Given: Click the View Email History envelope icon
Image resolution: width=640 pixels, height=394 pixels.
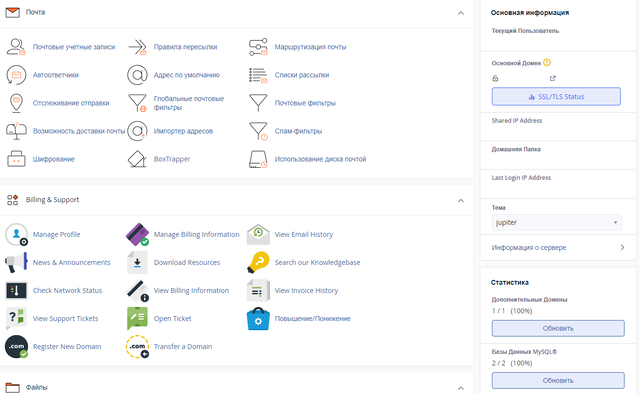Looking at the screenshot, I should (x=258, y=234).
